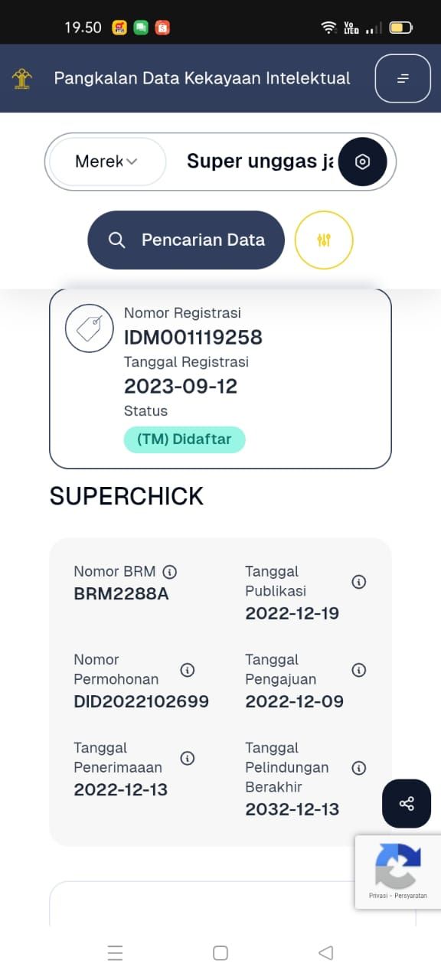
Task: Click the search field containing Super unggas
Action: pyautogui.click(x=260, y=162)
